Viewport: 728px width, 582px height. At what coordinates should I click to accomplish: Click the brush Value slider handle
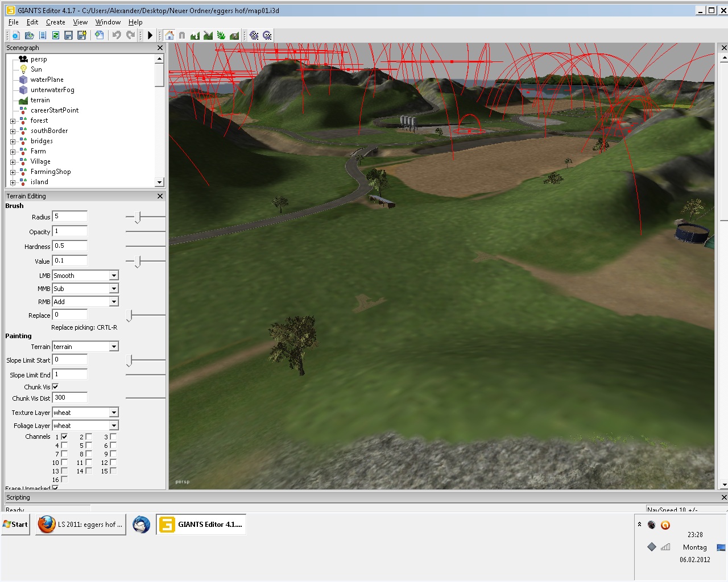click(138, 261)
